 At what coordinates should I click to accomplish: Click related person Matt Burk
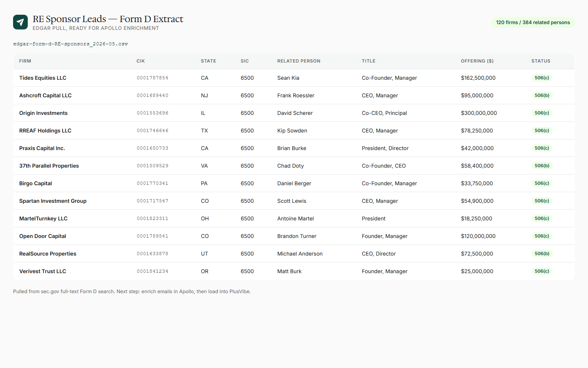289,271
